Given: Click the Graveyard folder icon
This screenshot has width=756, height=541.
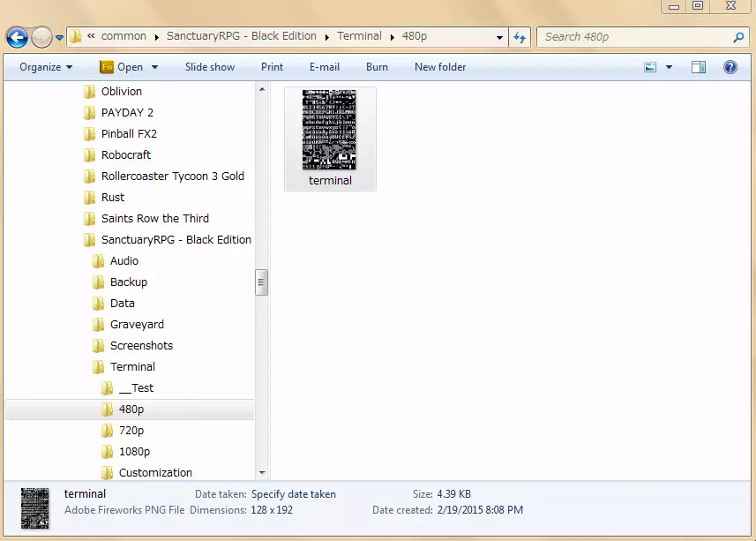Looking at the screenshot, I should click(98, 325).
